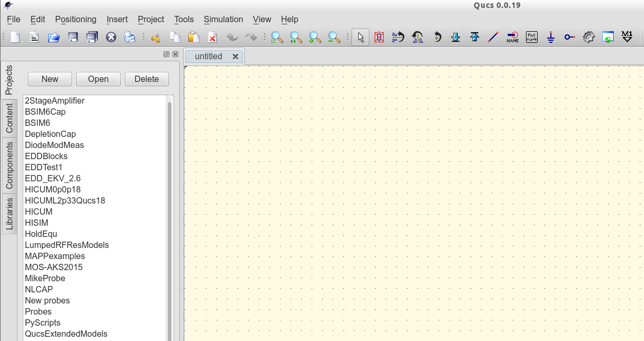Zoom out with minus magnifier
The height and width of the screenshot is (341, 644).
click(x=333, y=37)
